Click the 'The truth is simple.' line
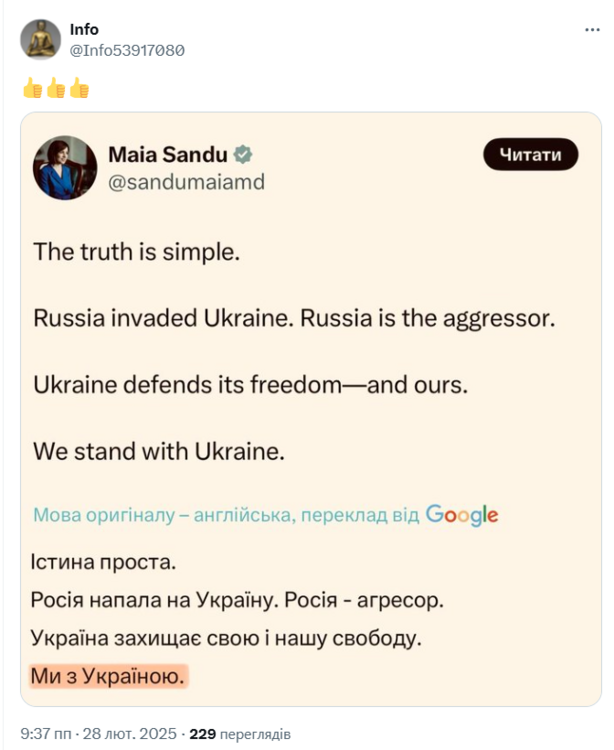Image resolution: width=614 pixels, height=750 pixels. click(137, 251)
